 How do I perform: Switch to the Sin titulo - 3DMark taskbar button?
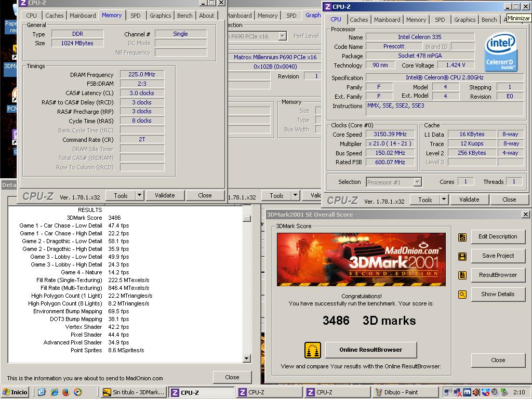pyautogui.click(x=134, y=392)
